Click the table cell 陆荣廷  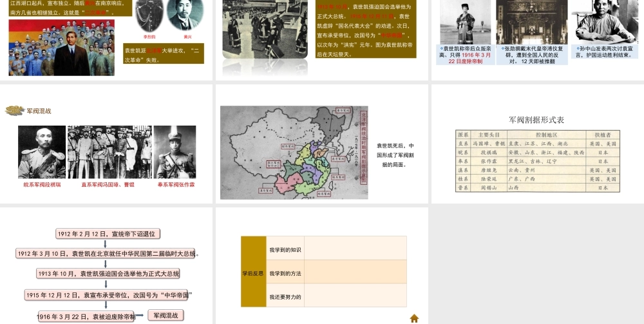click(x=489, y=179)
